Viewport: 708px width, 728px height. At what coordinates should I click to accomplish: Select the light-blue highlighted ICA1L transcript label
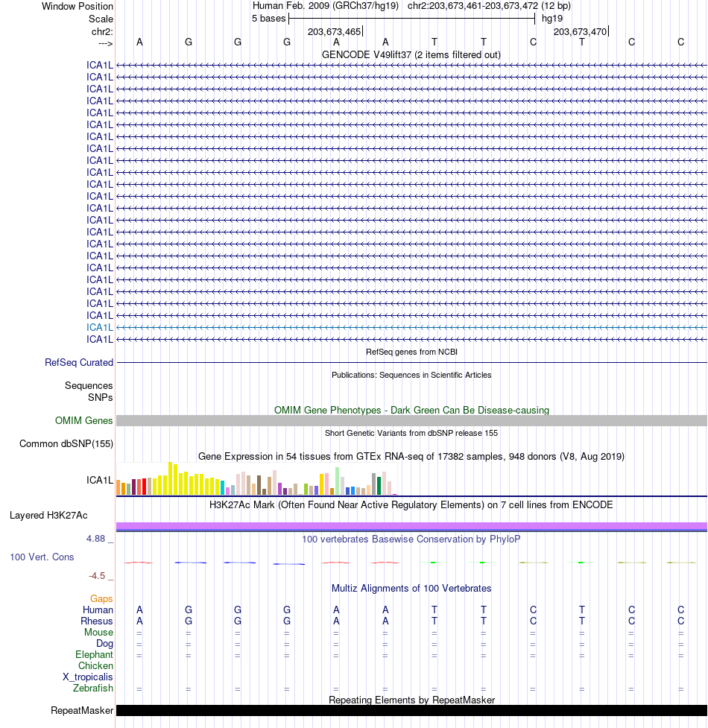99,327
